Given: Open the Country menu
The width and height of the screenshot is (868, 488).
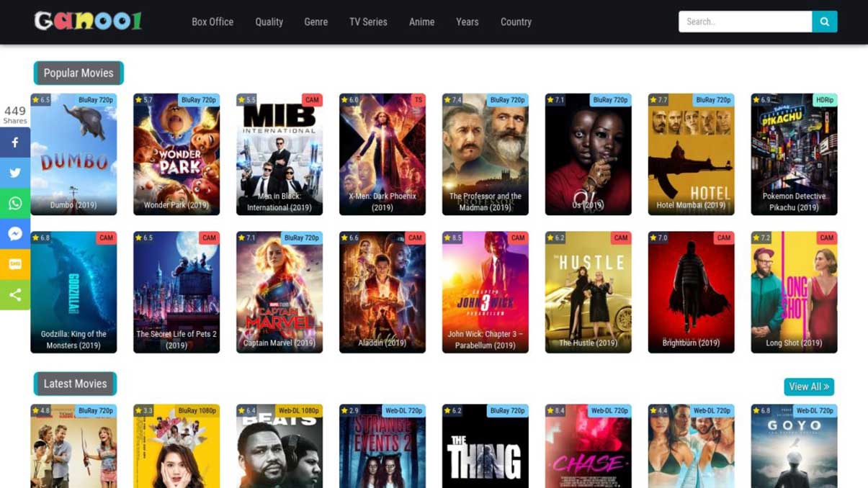Looking at the screenshot, I should (x=516, y=22).
